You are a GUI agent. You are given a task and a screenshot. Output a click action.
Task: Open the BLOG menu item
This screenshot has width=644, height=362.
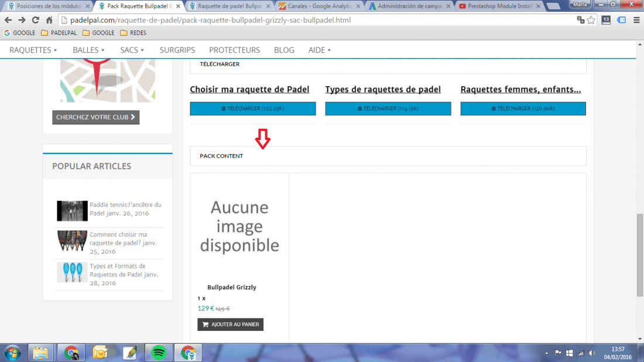pyautogui.click(x=284, y=50)
